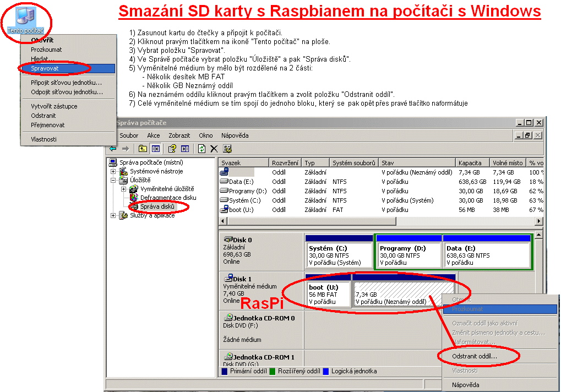The height and width of the screenshot is (392, 561).
Task: Select the 7,34 GB Neznámý oddíl partition block
Action: [x=404, y=291]
